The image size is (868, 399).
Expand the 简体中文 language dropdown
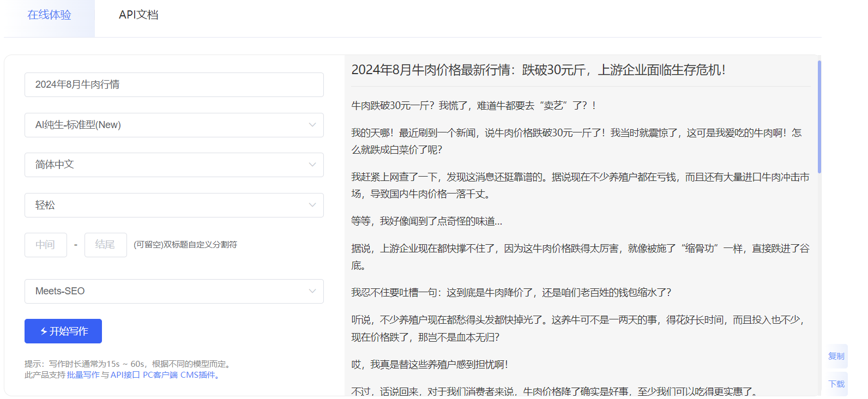tap(174, 165)
